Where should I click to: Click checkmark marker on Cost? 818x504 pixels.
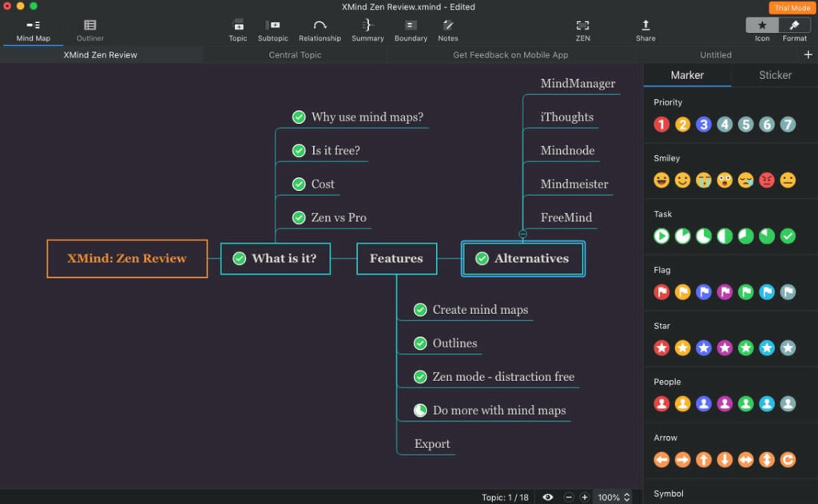click(299, 184)
